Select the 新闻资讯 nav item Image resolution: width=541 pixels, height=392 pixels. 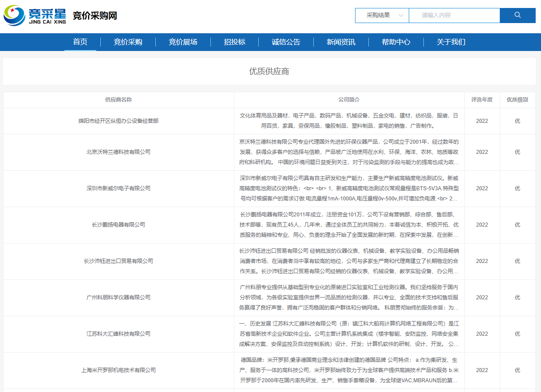tap(341, 42)
